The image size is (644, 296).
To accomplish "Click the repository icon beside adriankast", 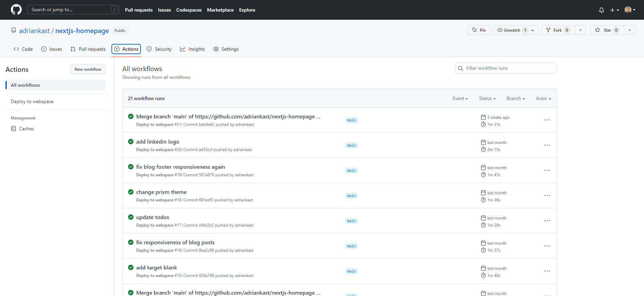I will tap(14, 30).
